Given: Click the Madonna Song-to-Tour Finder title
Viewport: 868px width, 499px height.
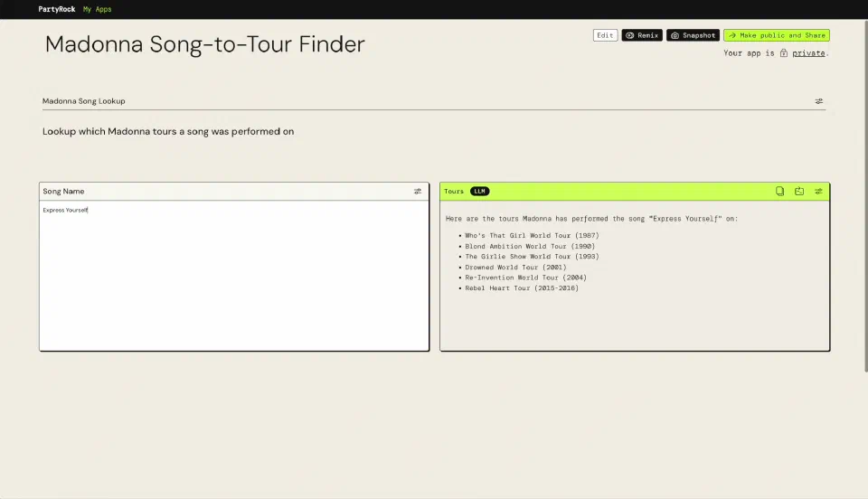Looking at the screenshot, I should coord(205,44).
